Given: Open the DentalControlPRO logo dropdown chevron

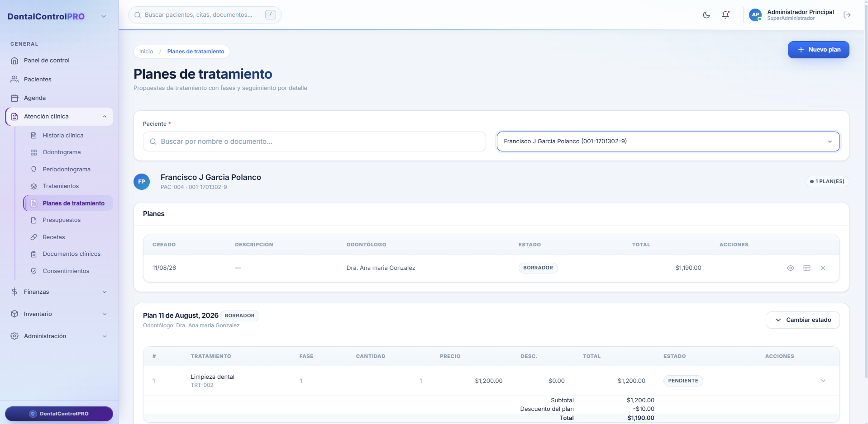Looking at the screenshot, I should tap(104, 16).
